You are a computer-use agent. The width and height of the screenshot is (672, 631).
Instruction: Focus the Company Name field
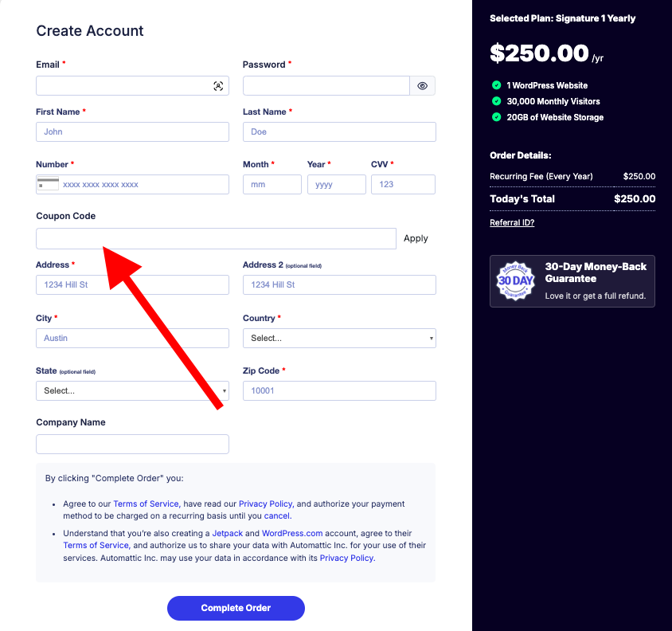pyautogui.click(x=132, y=444)
